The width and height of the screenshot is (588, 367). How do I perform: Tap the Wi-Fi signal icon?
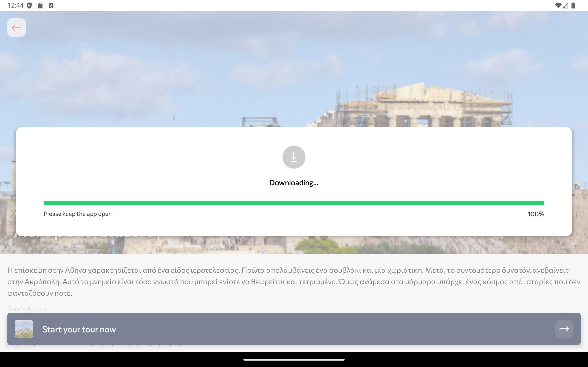[x=558, y=5]
